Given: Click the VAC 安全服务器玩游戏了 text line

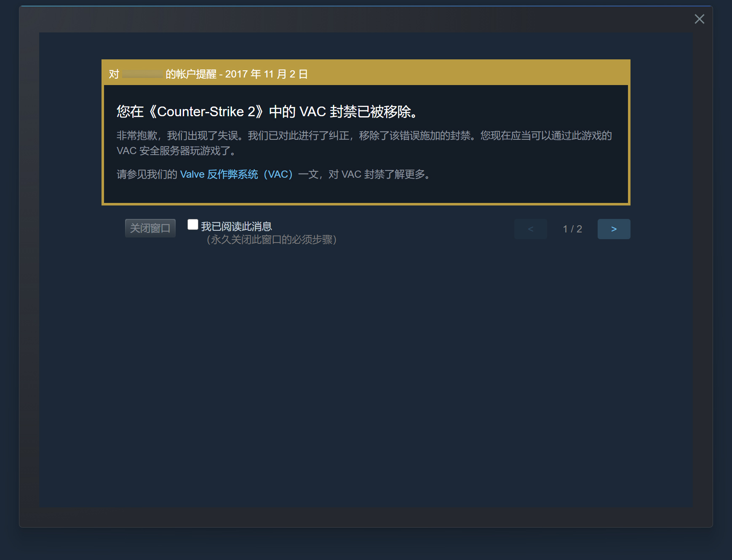Looking at the screenshot, I should click(176, 151).
